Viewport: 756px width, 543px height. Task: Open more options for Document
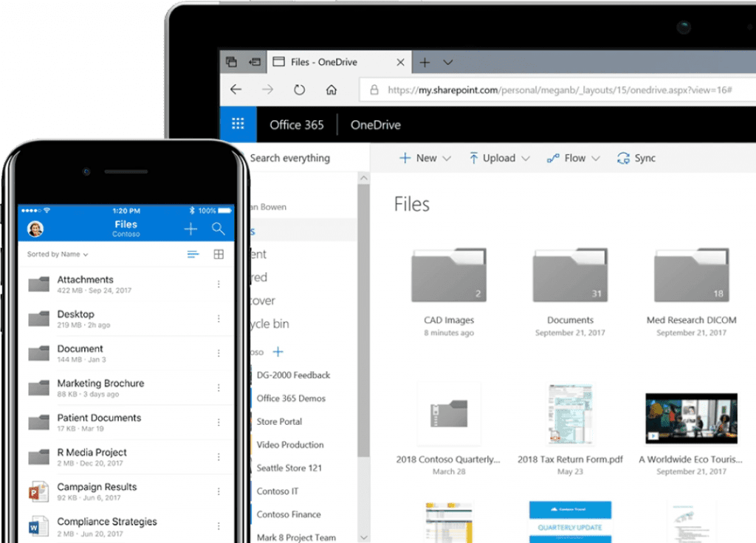[219, 353]
